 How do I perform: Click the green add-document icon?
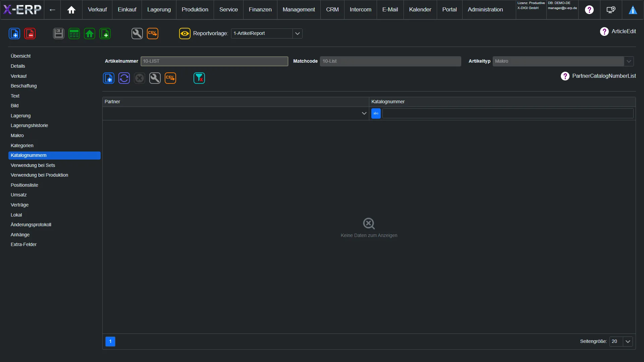[105, 34]
